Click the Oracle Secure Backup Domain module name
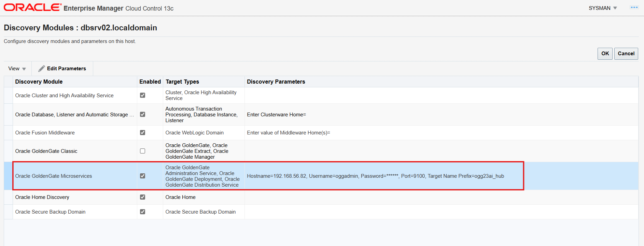 pos(50,212)
